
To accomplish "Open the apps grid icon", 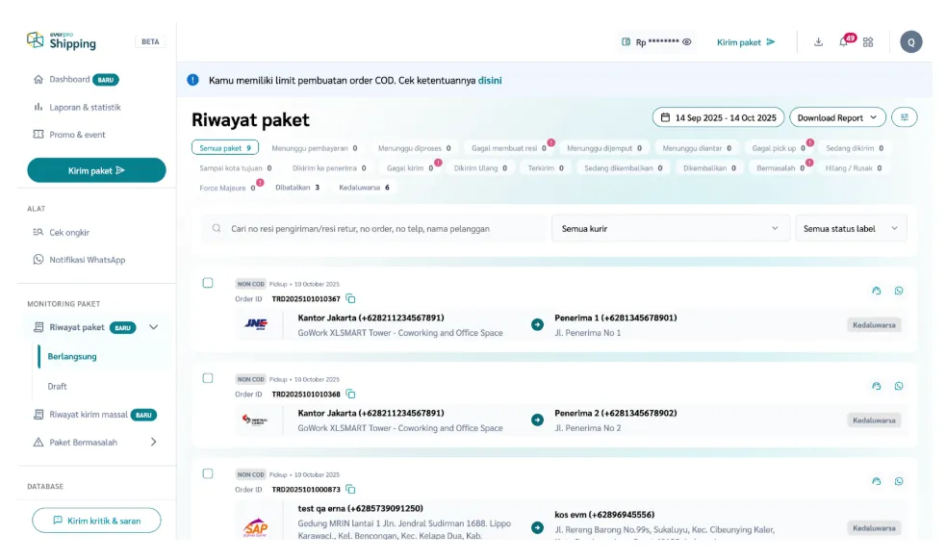I will 868,42.
